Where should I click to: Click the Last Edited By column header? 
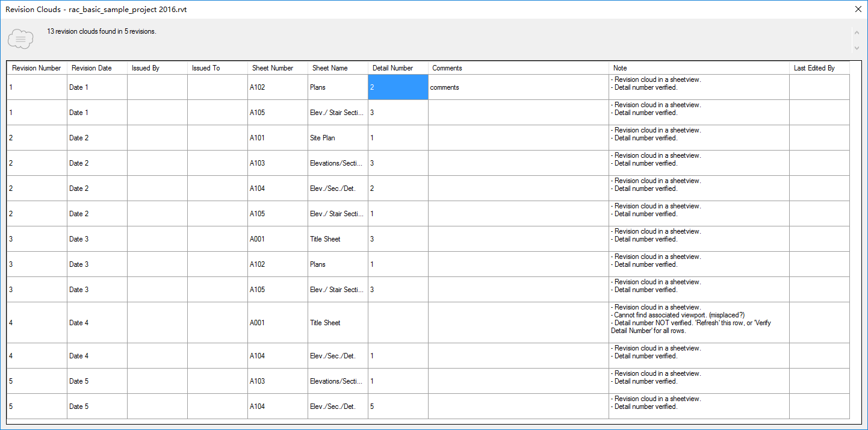click(x=814, y=68)
